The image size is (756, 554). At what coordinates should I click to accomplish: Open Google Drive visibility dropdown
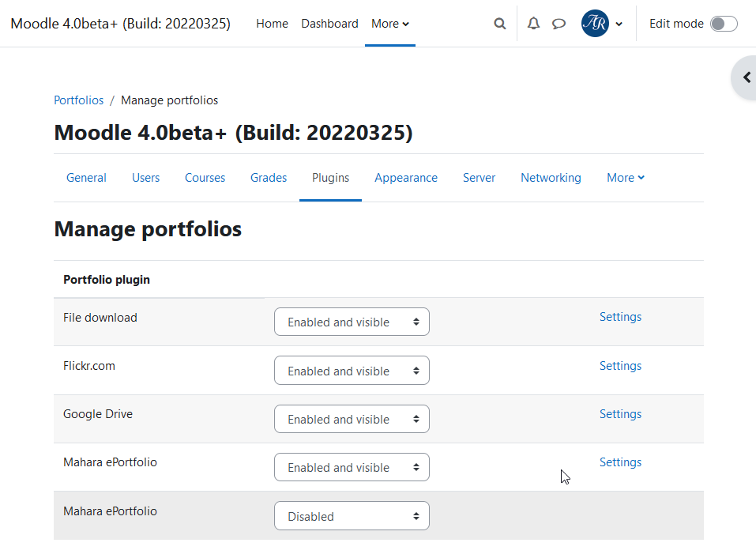pyautogui.click(x=352, y=419)
